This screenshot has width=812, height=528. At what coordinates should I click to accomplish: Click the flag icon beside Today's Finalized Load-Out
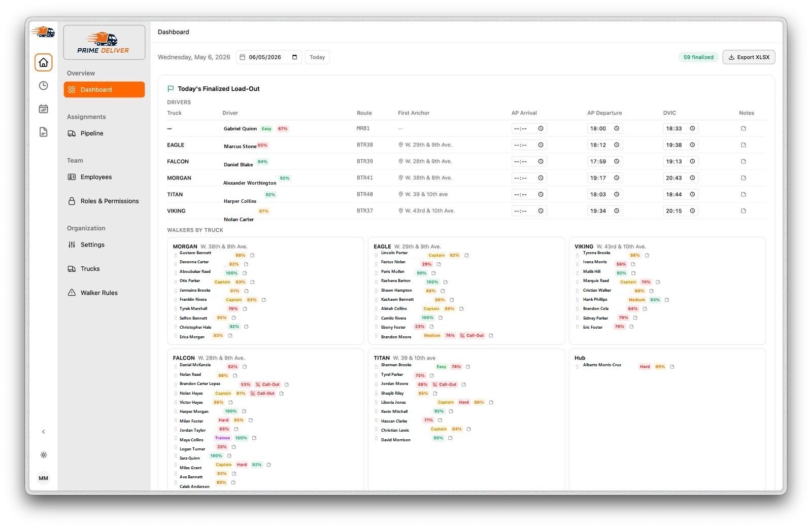tap(171, 89)
